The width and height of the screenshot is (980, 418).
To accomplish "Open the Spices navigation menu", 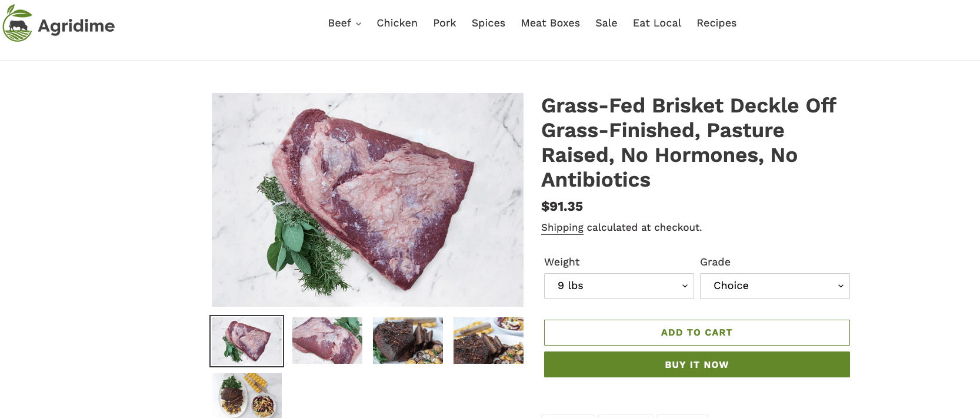I will (x=488, y=23).
